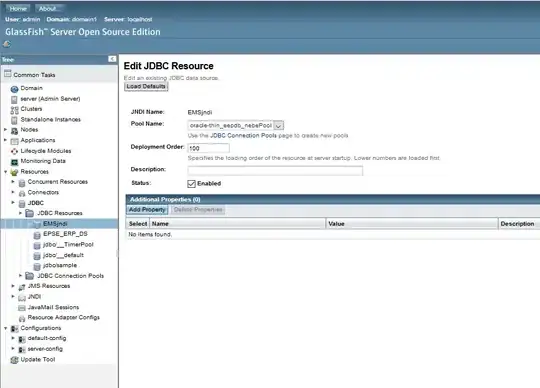Click the jdbc/__TimerPool database icon
The height and width of the screenshot is (388, 540).
(x=37, y=245)
